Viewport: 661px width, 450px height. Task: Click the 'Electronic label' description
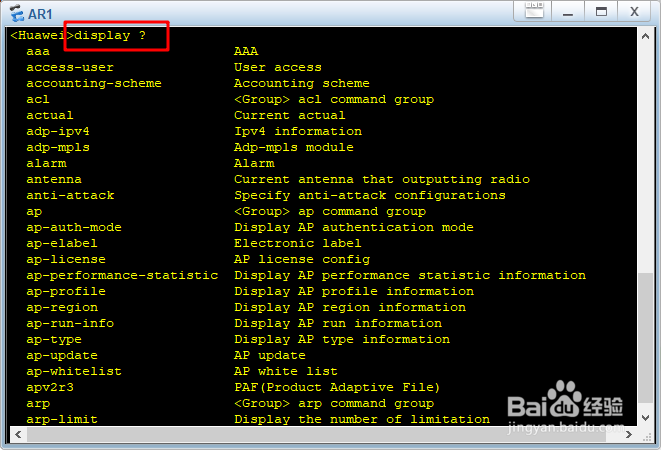(x=298, y=244)
